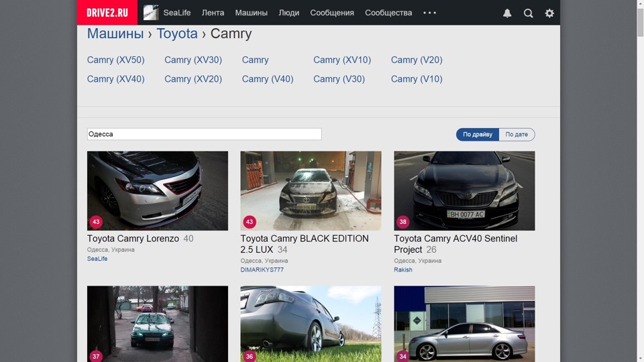The width and height of the screenshot is (644, 362).
Task: Open Сообщения in top navigation
Action: coord(332,13)
